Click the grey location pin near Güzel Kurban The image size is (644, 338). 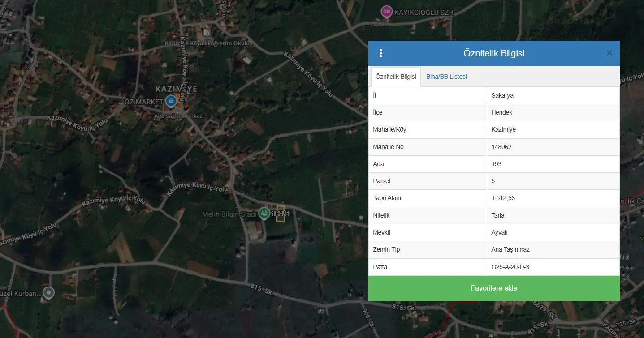[x=48, y=293]
